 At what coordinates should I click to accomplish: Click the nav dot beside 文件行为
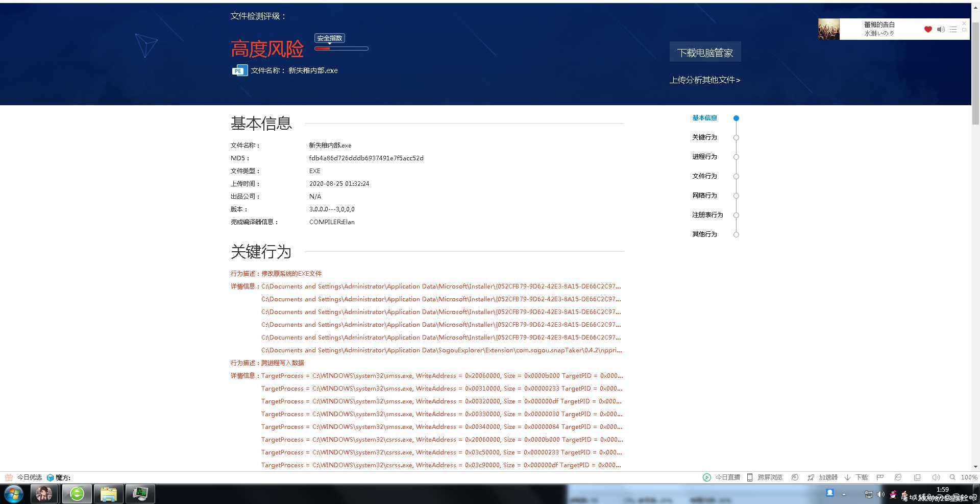click(736, 176)
